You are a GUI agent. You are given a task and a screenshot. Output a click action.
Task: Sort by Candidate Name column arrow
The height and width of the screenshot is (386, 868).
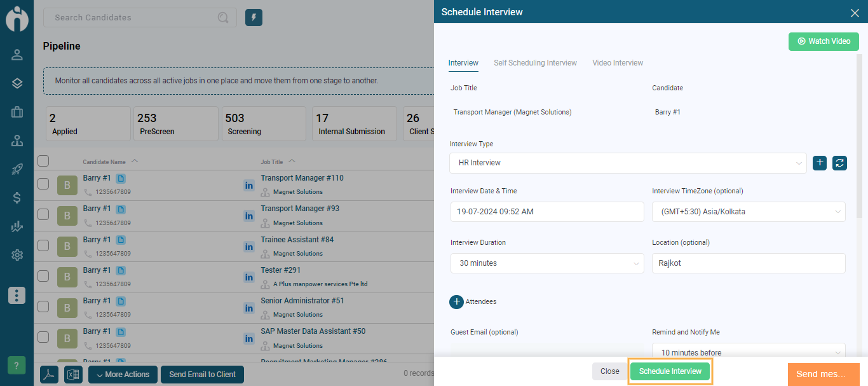click(135, 162)
